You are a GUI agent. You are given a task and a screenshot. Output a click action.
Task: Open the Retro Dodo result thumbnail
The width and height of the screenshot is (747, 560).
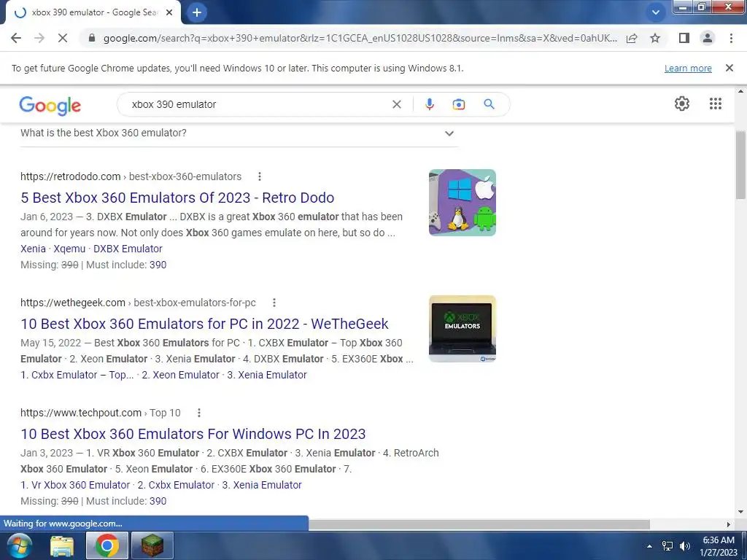click(x=462, y=203)
